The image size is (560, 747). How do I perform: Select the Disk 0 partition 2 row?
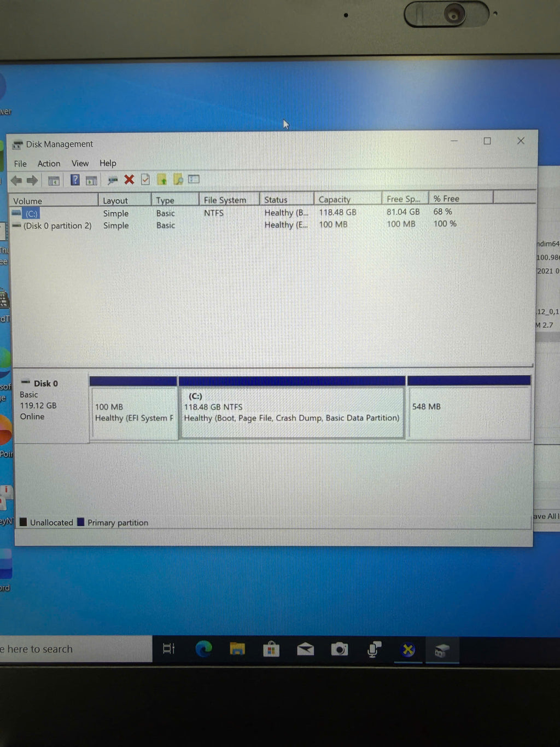tap(57, 225)
